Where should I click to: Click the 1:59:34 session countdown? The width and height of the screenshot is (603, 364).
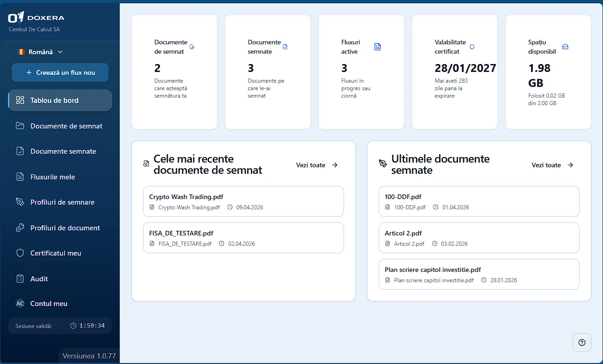tap(92, 326)
